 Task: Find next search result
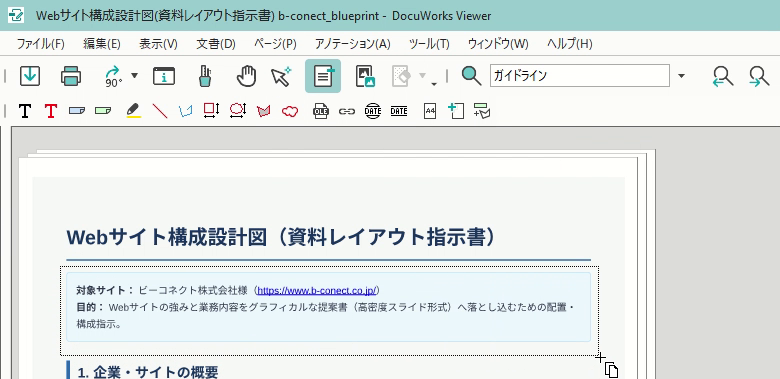coord(759,77)
